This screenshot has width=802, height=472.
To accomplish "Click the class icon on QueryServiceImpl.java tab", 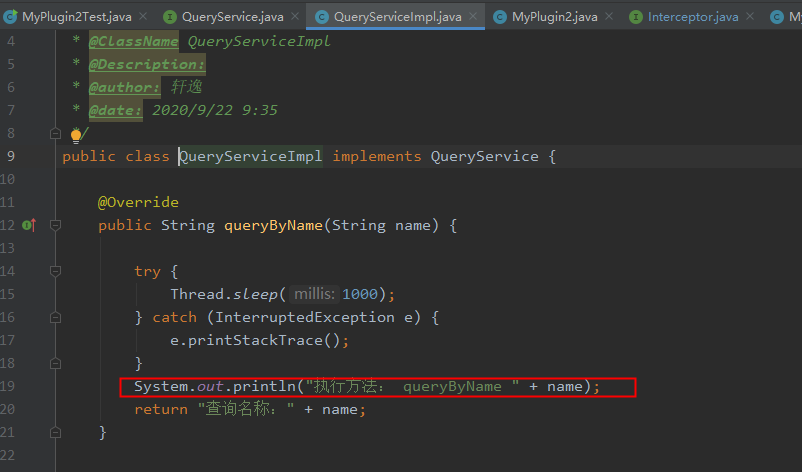I will 321,17.
